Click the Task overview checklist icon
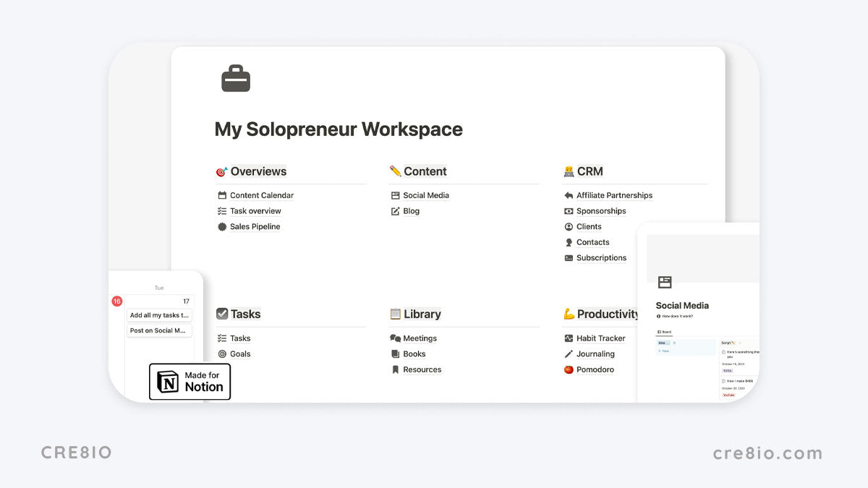Viewport: 868px width, 488px height. [x=222, y=211]
